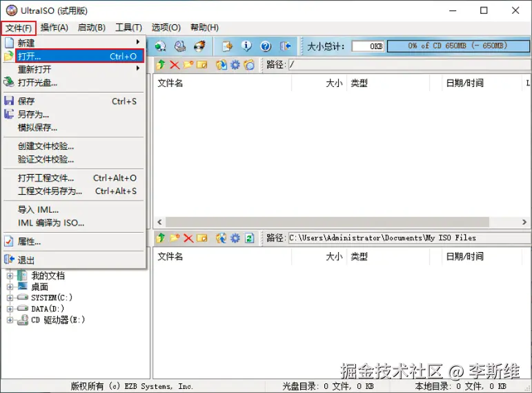Click the up-folder arrow in the local pane toolbar
Screen dimensions: 532x393
click(161, 238)
